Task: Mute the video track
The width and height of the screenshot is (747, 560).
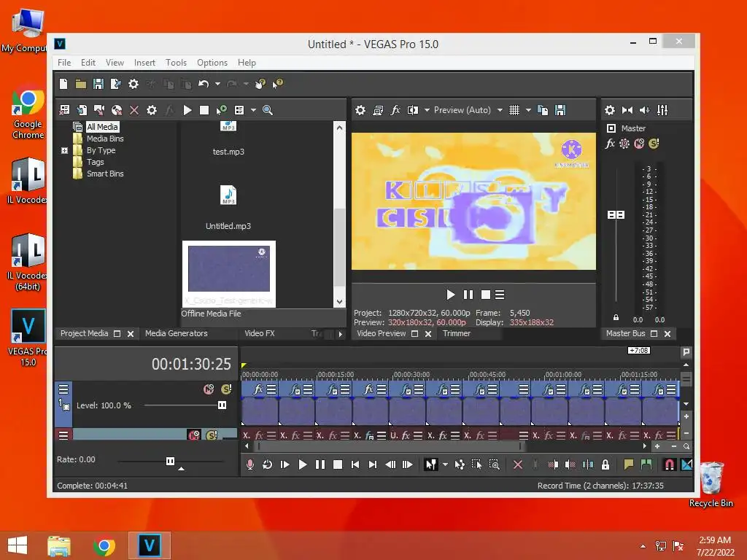Action: pyautogui.click(x=209, y=389)
